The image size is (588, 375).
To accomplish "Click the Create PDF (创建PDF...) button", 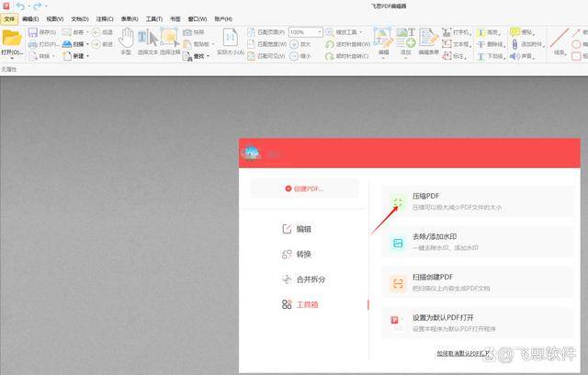I will pyautogui.click(x=304, y=188).
